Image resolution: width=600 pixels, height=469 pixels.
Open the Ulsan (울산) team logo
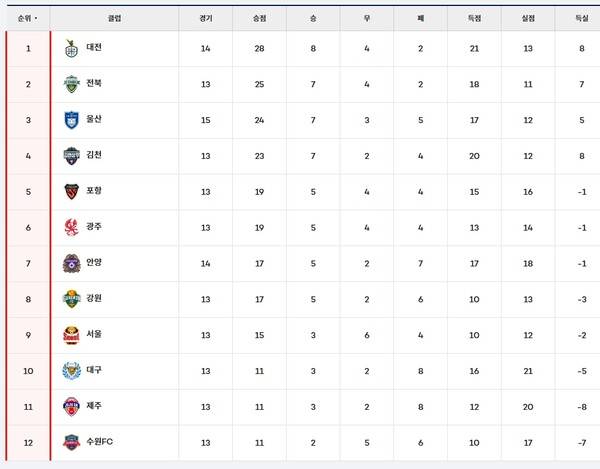coord(71,120)
